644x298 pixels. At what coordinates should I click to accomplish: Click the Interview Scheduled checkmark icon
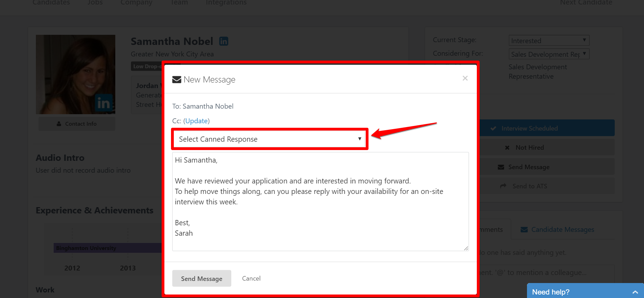coord(493,128)
